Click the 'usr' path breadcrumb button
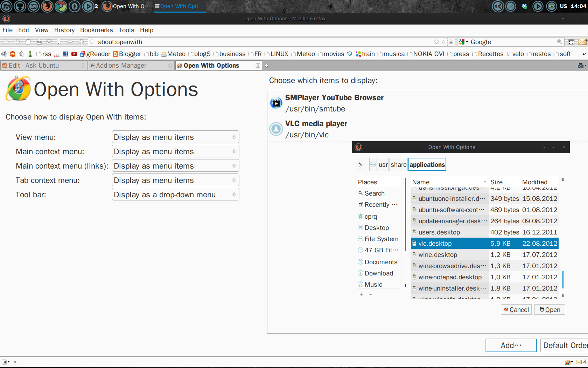Viewport: 588px width, 368px height. pyautogui.click(x=383, y=164)
